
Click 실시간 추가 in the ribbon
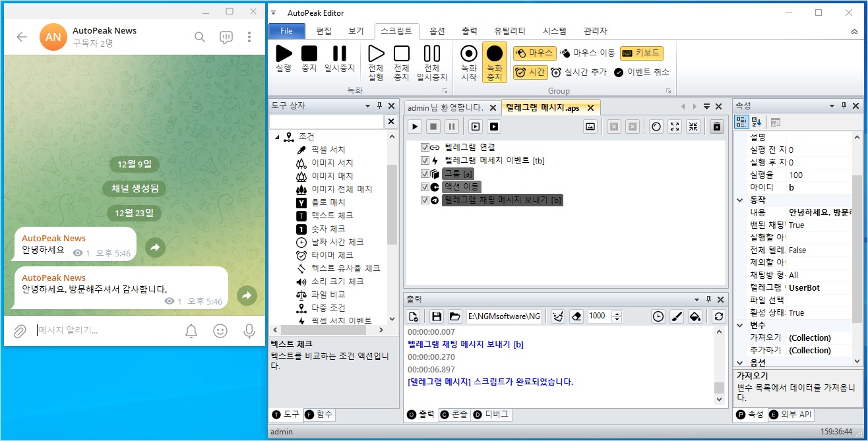point(578,72)
